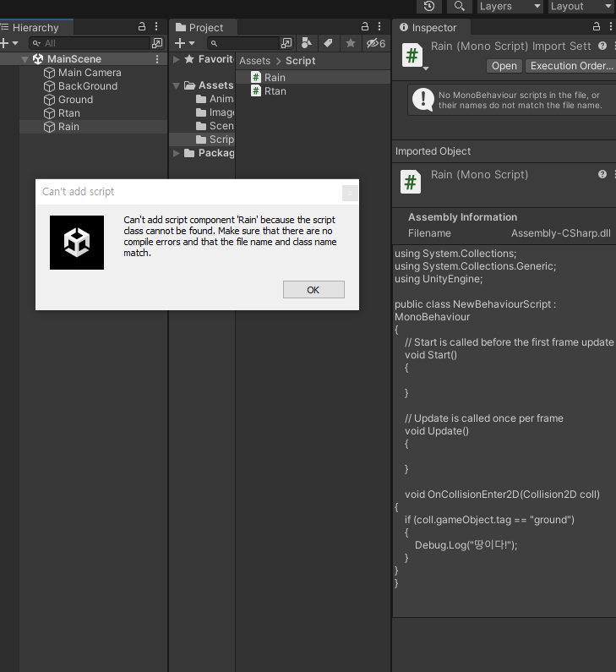Click the Hierarchy search-in-scene window icon
The width and height of the screenshot is (616, 672).
(157, 43)
